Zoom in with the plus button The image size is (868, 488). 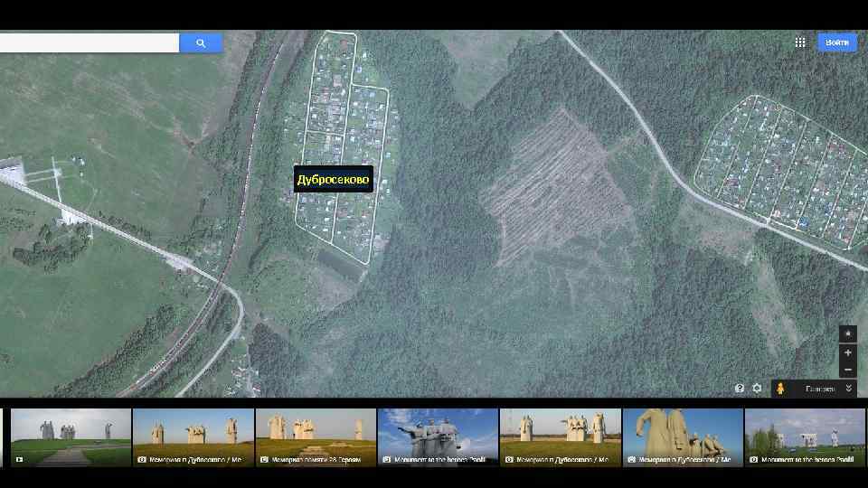pyautogui.click(x=847, y=352)
